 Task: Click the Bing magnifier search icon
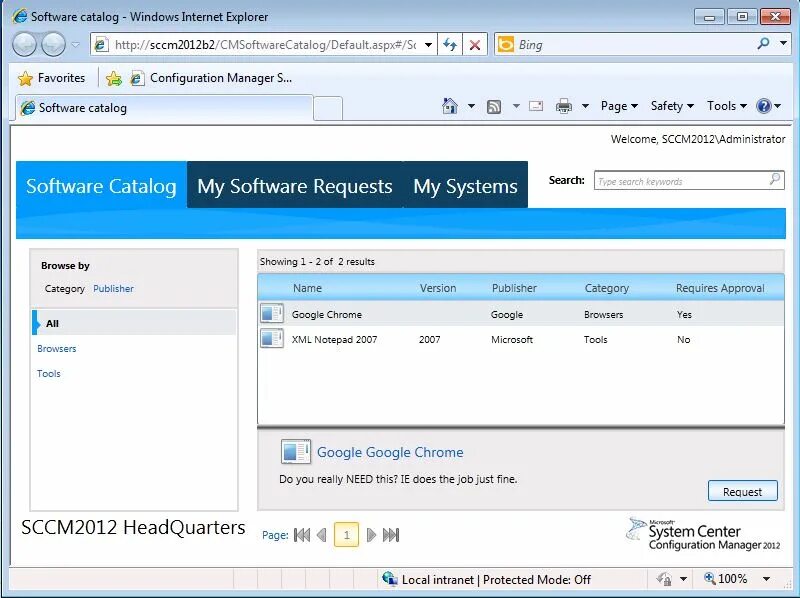764,44
